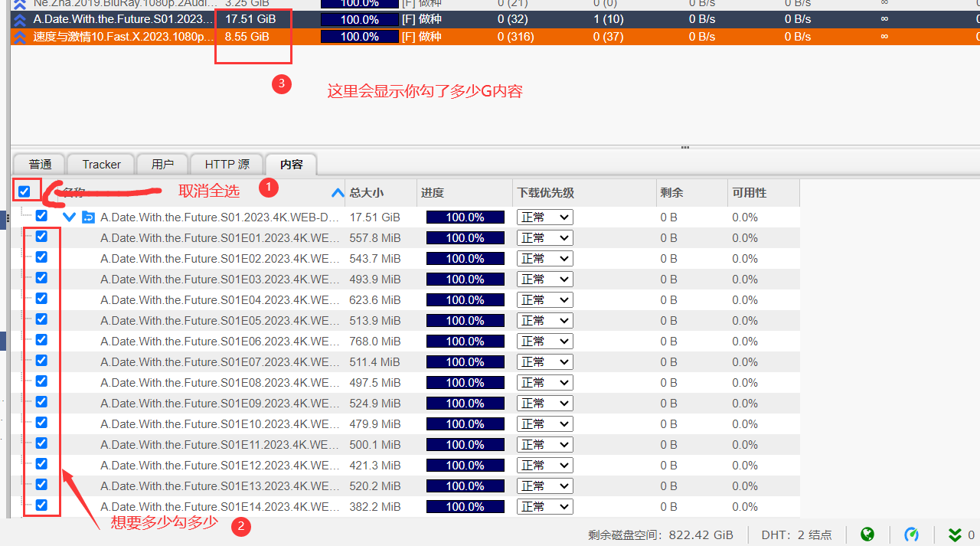The width and height of the screenshot is (980, 546).
Task: Uncheck the S01E07 file checkbox
Action: [x=41, y=361]
